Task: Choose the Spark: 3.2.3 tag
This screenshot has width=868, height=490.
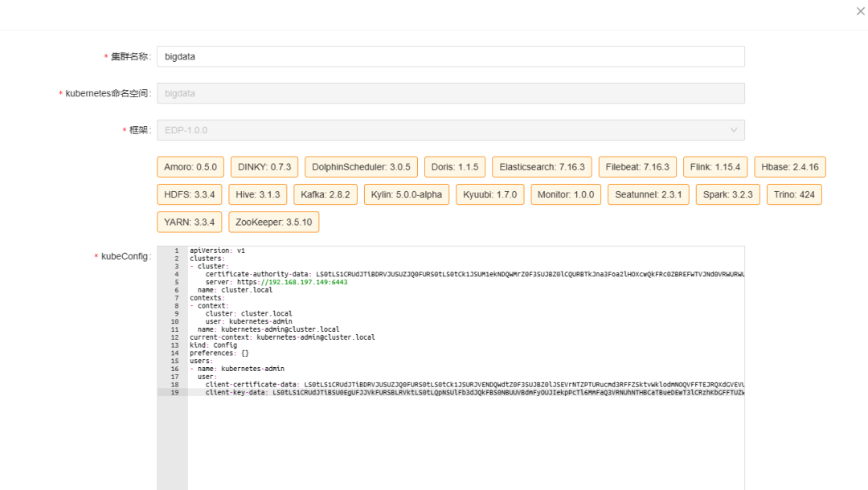Action: coord(727,194)
